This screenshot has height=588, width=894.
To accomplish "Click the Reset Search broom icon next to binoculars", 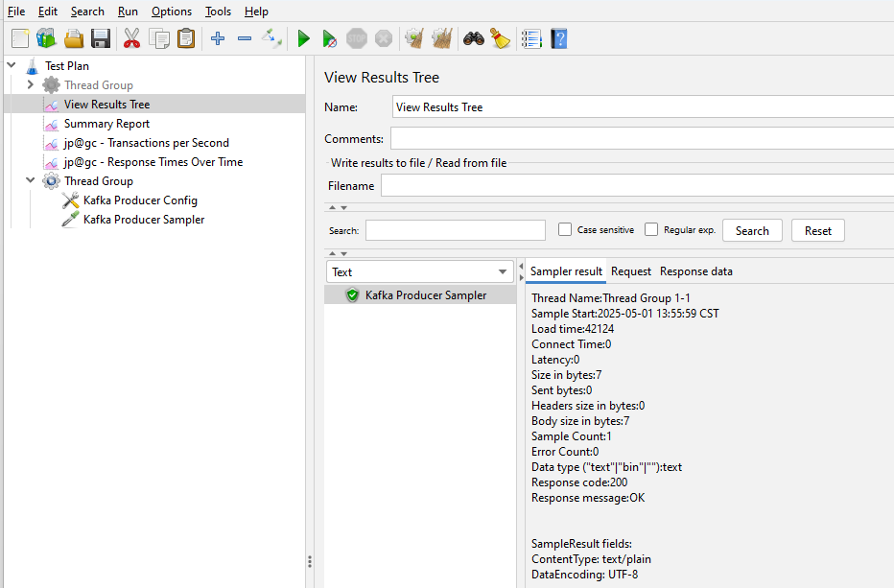I will click(500, 38).
